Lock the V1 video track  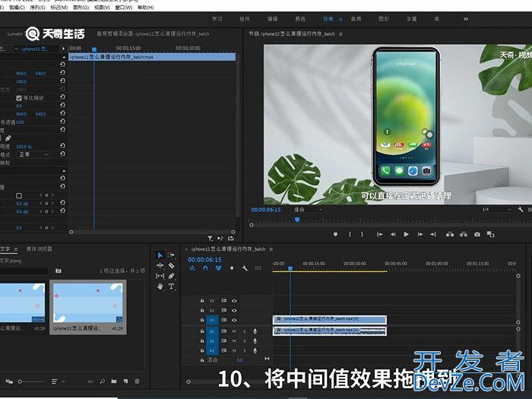202,320
